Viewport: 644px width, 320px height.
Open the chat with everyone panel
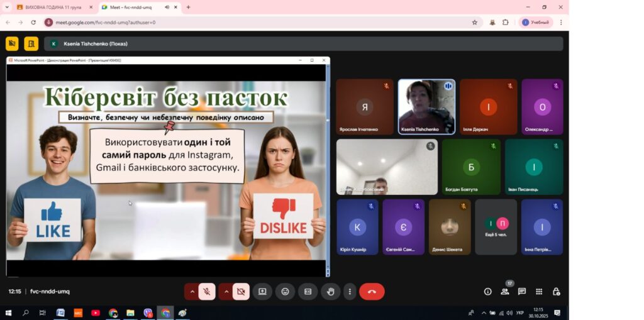click(x=521, y=292)
